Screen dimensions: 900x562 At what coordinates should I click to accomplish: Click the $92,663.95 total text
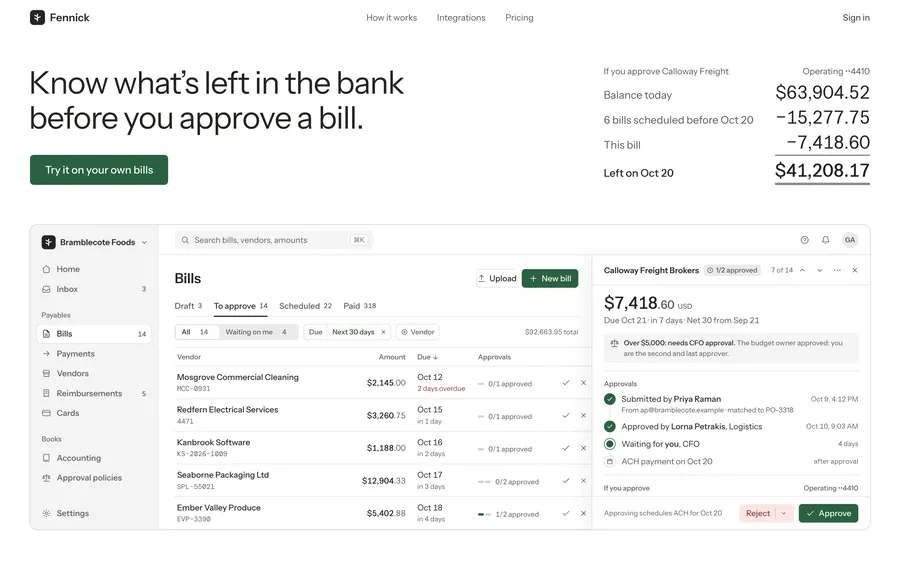(551, 332)
